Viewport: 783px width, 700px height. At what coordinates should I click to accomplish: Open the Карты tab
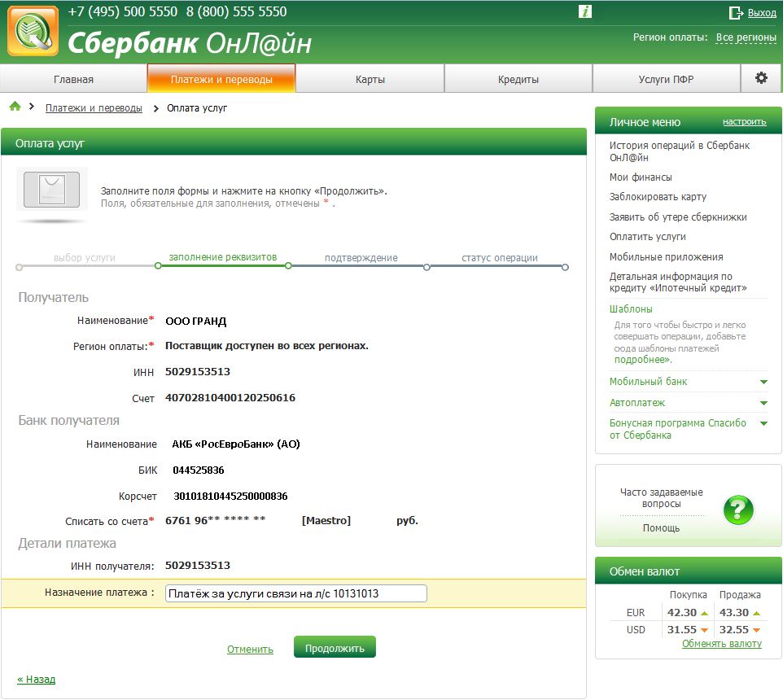tap(370, 80)
